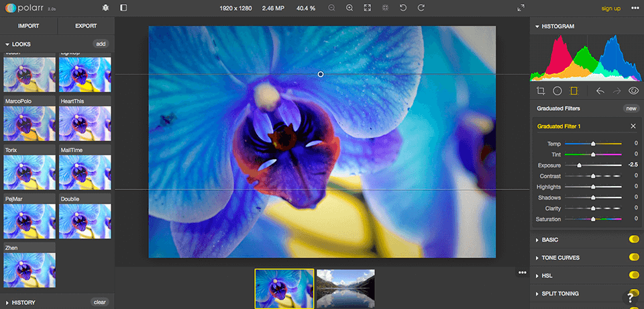
Task: Click the zoom out magnifier icon
Action: coord(331,8)
